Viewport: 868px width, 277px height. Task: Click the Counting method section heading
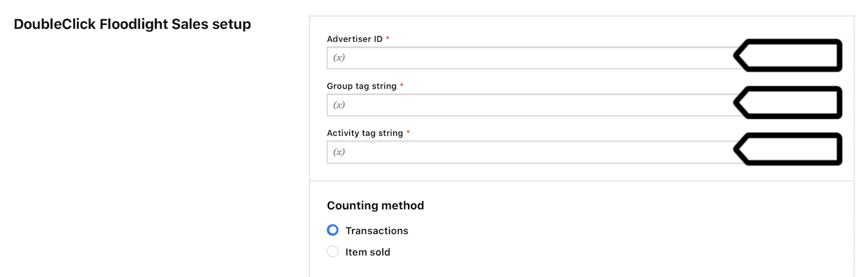tap(376, 205)
